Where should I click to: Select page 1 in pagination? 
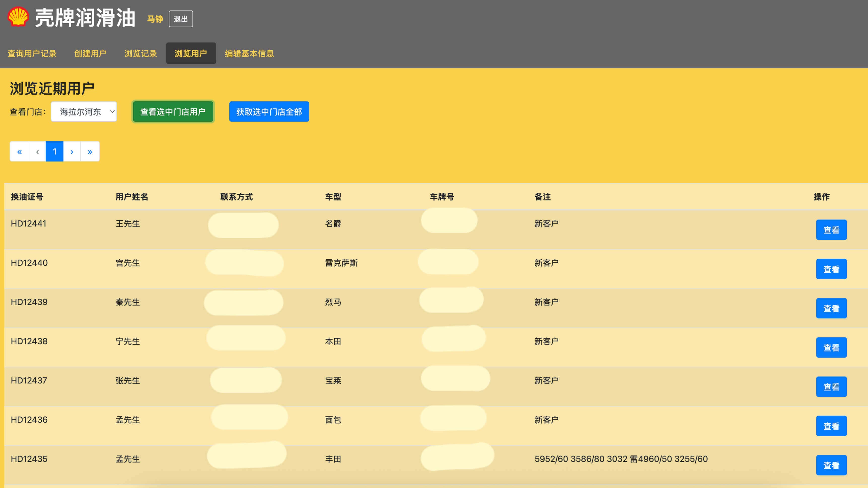(55, 151)
